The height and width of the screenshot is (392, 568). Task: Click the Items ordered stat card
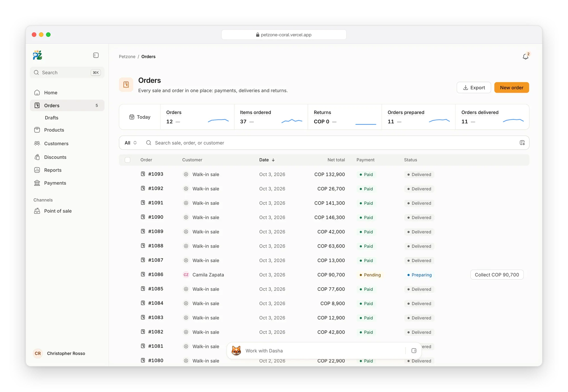(x=271, y=117)
